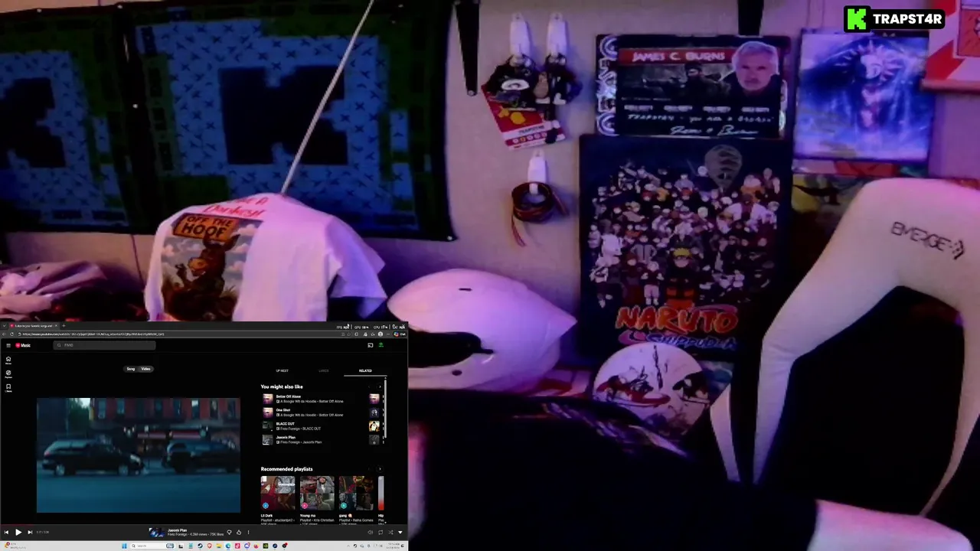
Task: Show previous items in You might also like
Action: click(x=369, y=386)
